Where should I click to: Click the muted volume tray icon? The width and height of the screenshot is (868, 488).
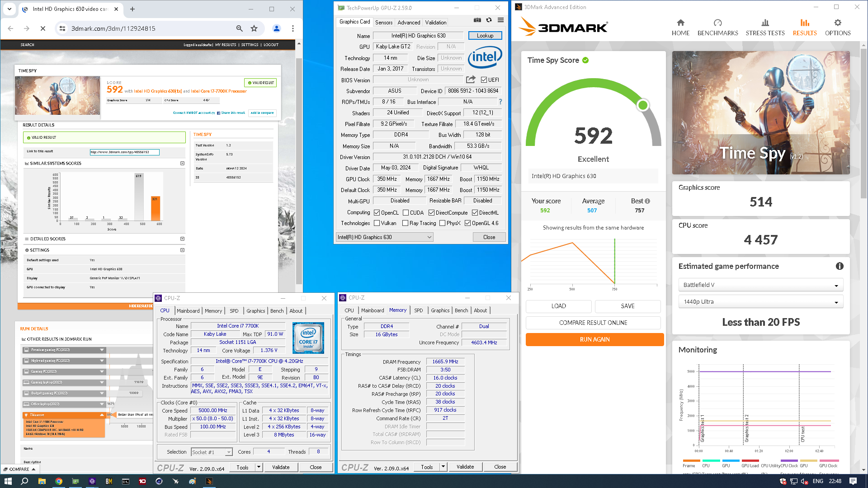coord(805,481)
